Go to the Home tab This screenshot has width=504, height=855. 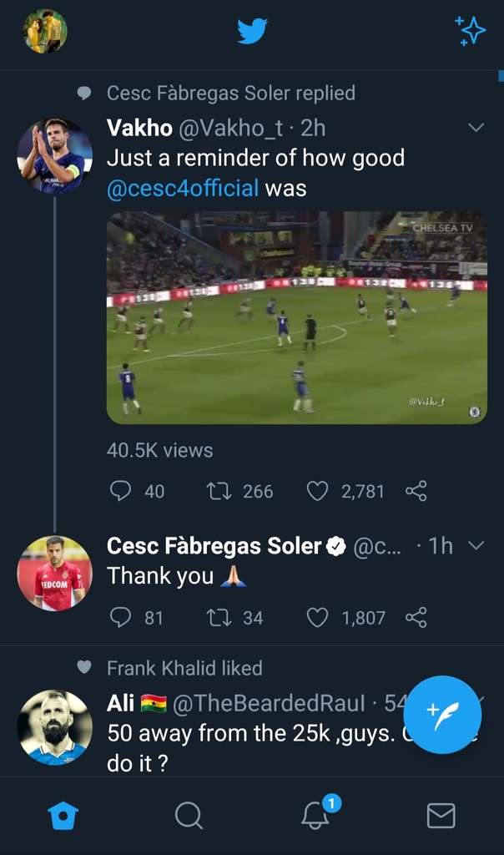63,815
